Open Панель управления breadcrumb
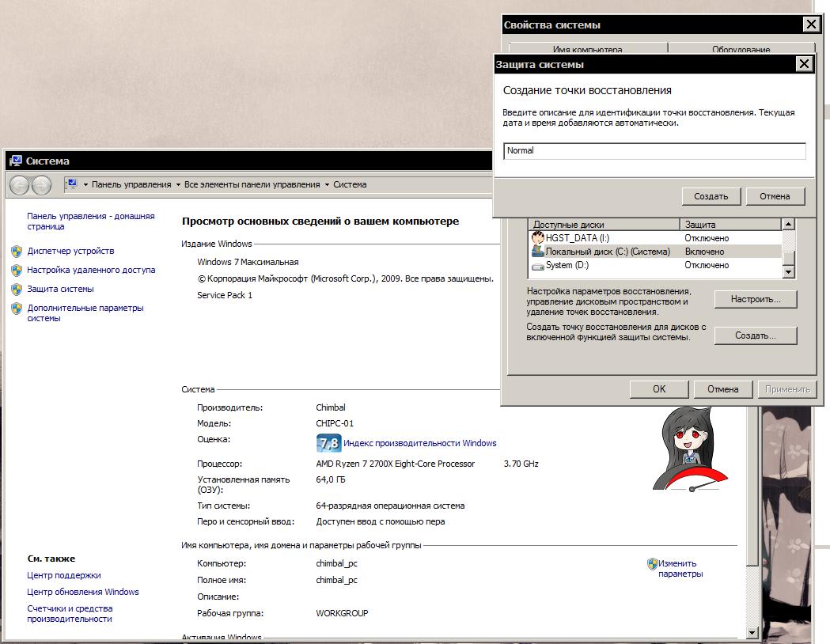 pyautogui.click(x=131, y=184)
